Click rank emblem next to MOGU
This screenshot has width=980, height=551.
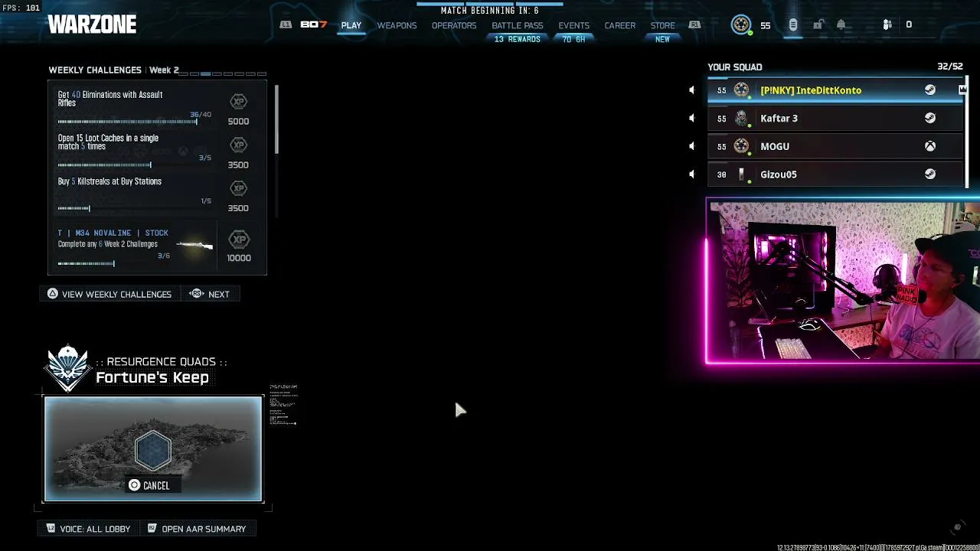click(741, 146)
